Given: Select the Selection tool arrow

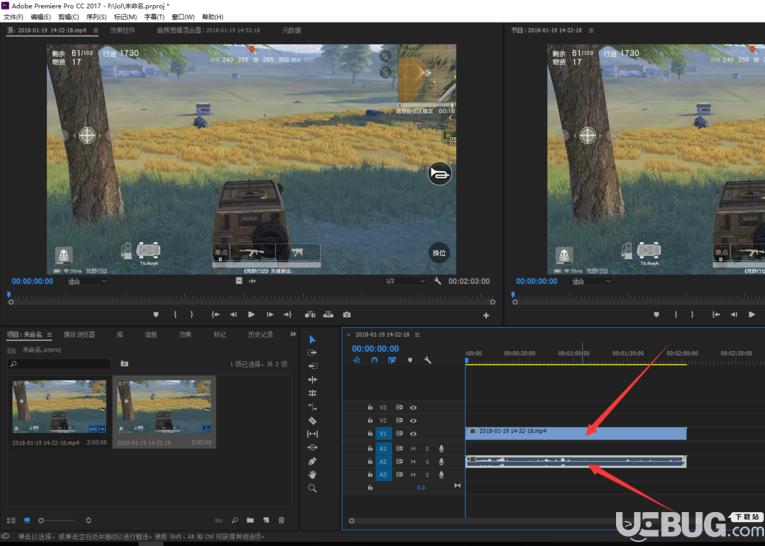Looking at the screenshot, I should pos(313,339).
